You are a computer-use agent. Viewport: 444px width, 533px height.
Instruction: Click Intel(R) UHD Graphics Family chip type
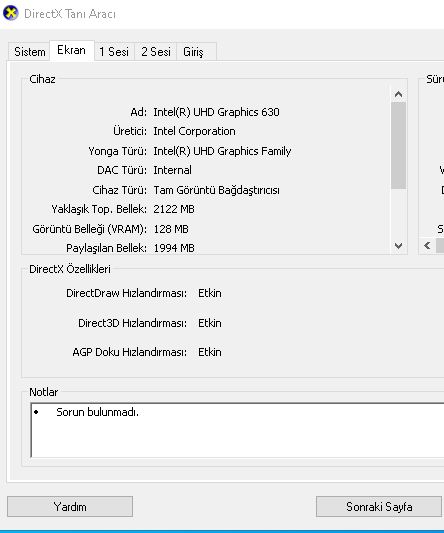click(x=222, y=151)
